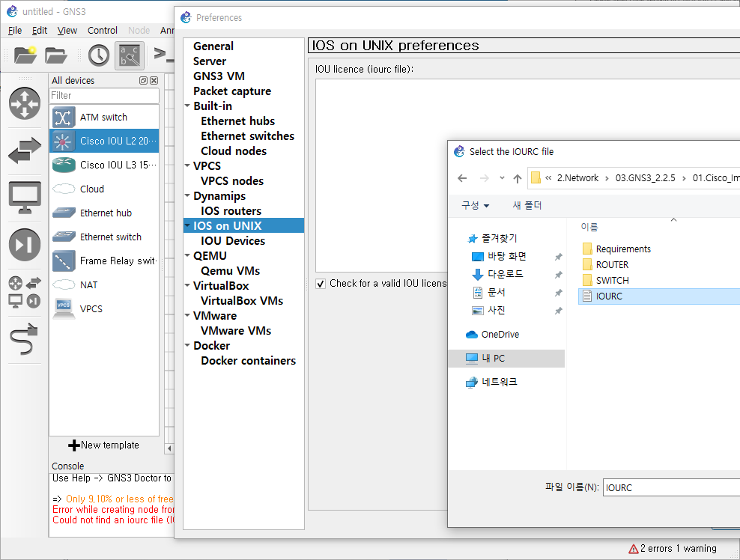Collapse the VPCS preferences section
Screen dimensions: 740x560
tap(188, 165)
